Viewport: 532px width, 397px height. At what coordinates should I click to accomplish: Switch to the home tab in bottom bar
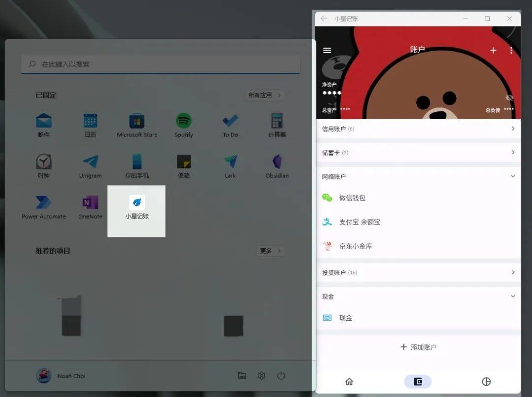(x=349, y=382)
